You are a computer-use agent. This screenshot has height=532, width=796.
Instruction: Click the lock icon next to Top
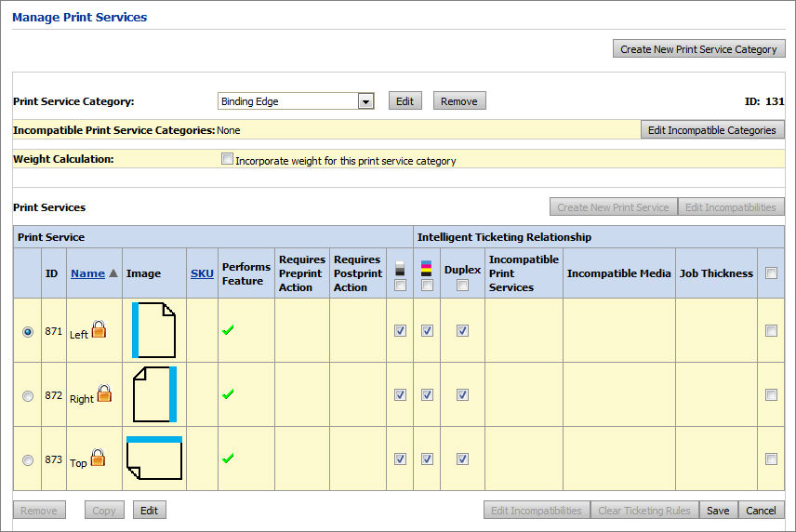coord(97,458)
